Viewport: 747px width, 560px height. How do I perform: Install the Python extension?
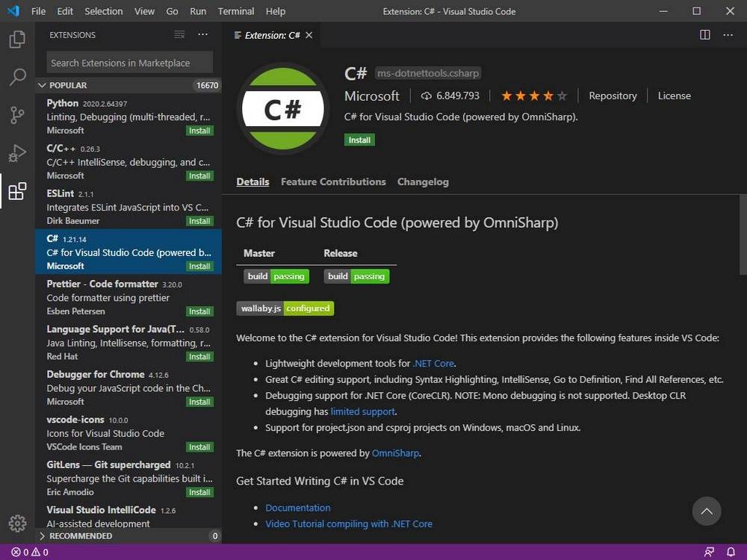click(199, 131)
